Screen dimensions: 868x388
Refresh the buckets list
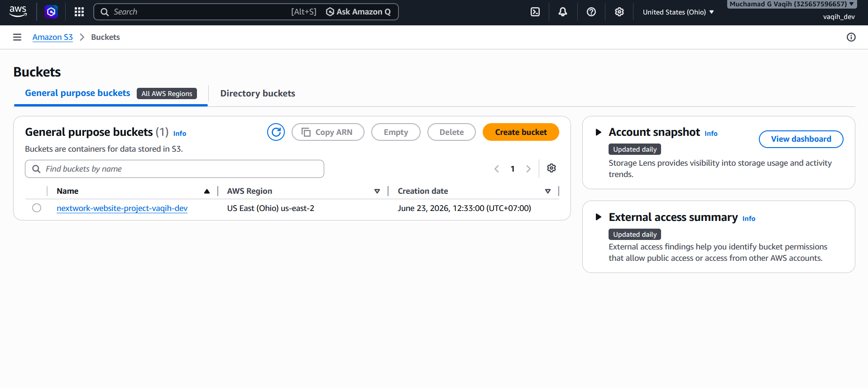[x=276, y=132]
